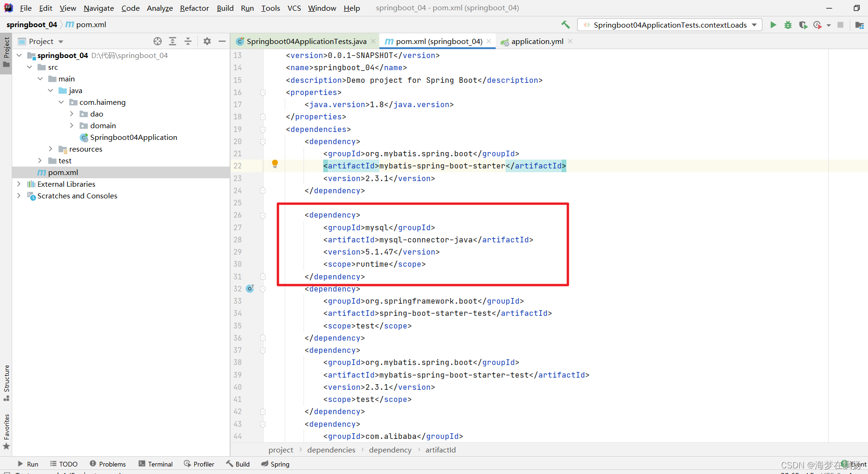
Task: Open the VCS menu
Action: 294,8
